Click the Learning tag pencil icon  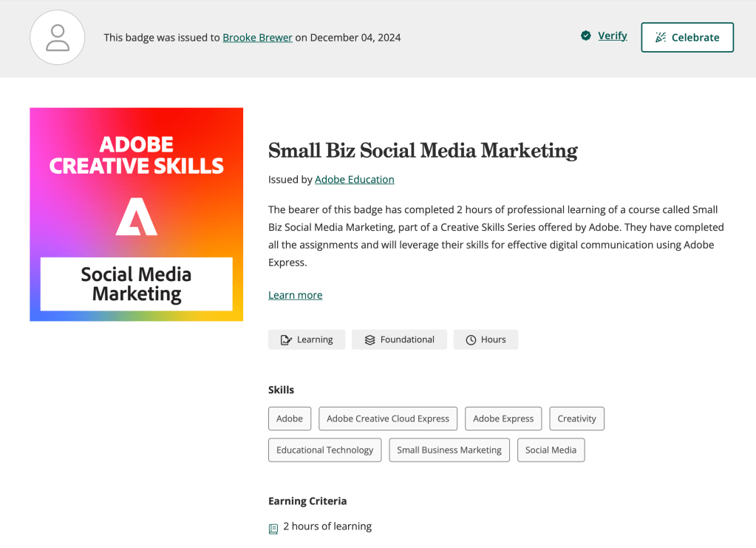pyautogui.click(x=286, y=340)
